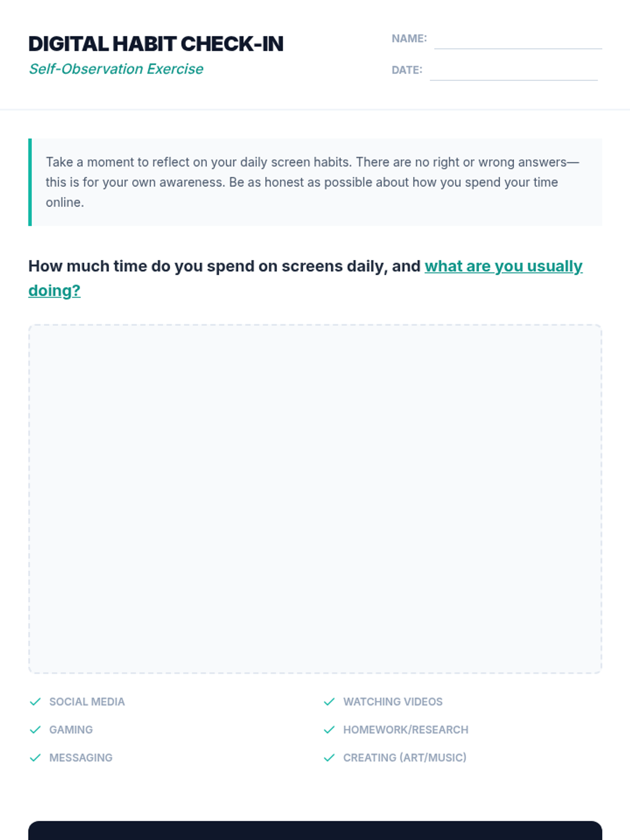Click the dark banner at page bottom
The image size is (630, 840).
coord(315,831)
